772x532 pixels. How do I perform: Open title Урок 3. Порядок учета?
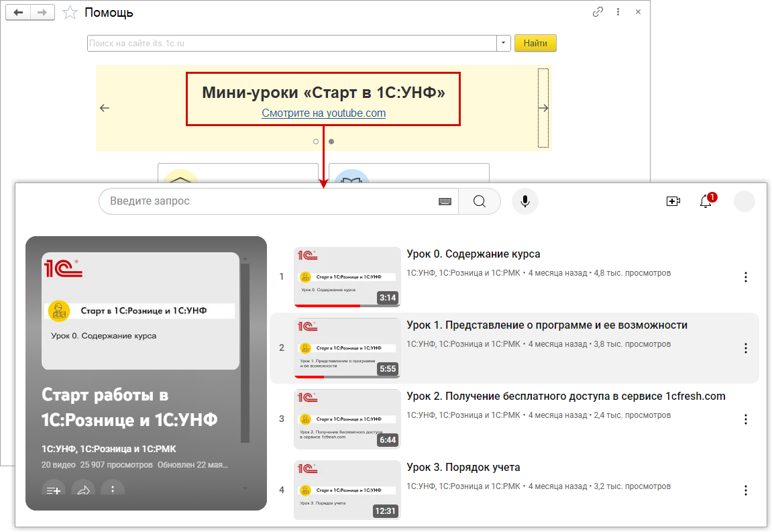[x=463, y=467]
